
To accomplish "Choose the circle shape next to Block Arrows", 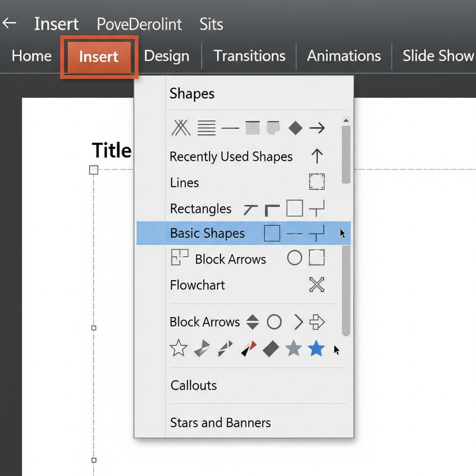I will tap(274, 322).
